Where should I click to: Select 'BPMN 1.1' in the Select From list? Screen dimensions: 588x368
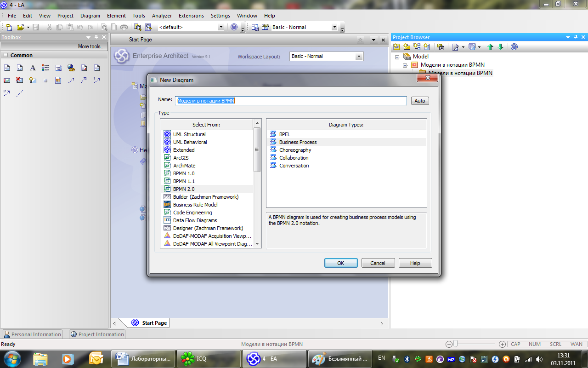click(184, 181)
